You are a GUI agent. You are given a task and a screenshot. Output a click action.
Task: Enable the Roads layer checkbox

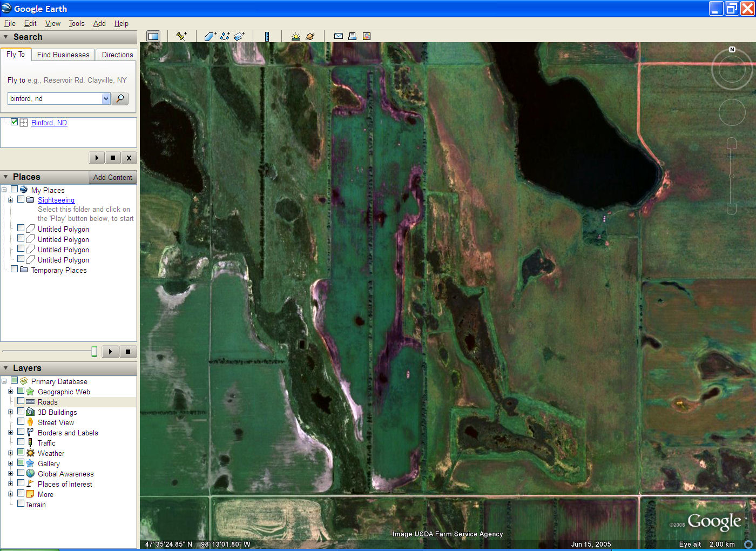click(x=21, y=401)
